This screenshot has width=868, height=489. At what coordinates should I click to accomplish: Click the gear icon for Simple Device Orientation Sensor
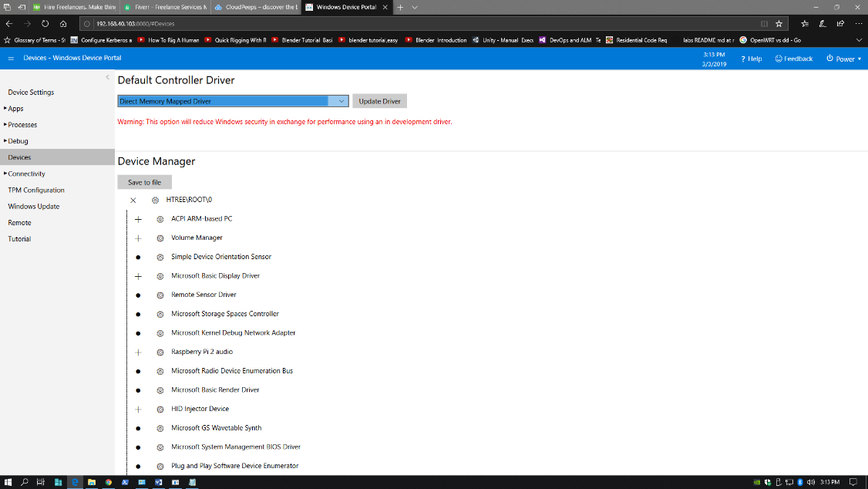click(x=160, y=258)
